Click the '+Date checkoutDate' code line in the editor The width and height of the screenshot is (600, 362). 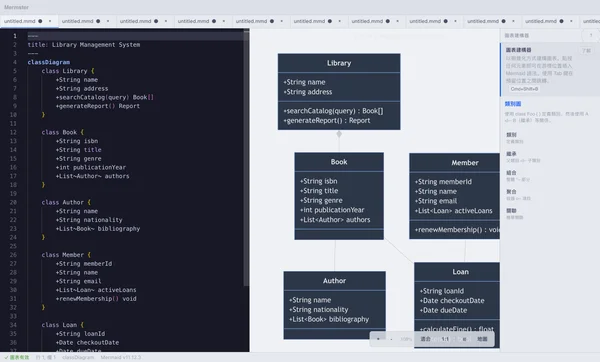(x=87, y=342)
